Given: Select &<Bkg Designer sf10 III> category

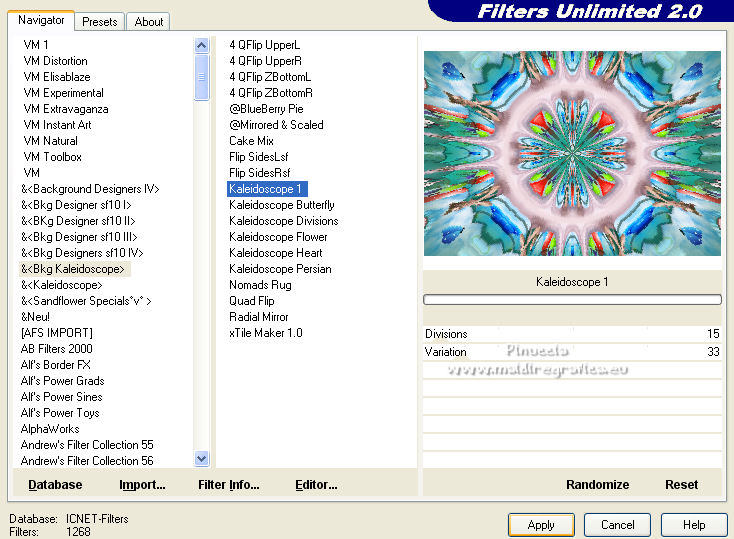Looking at the screenshot, I should tap(79, 237).
